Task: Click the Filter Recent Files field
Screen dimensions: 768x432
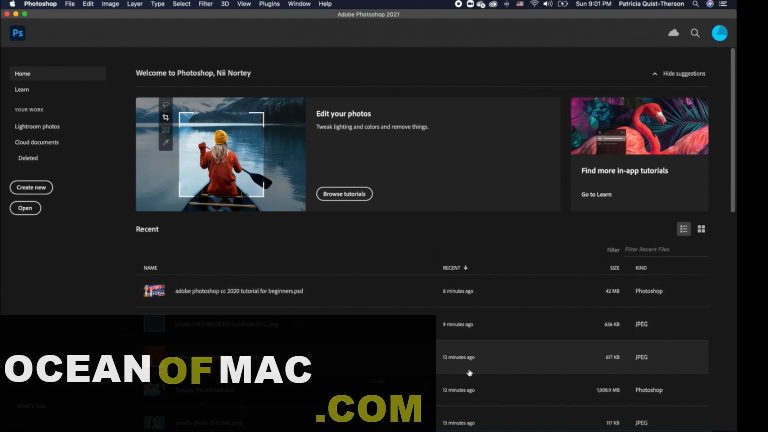Action: click(666, 249)
